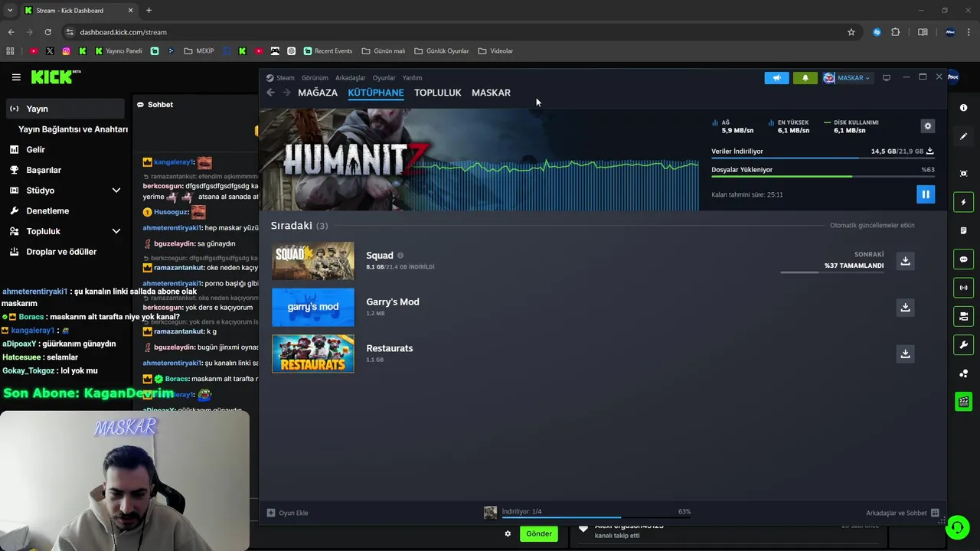Viewport: 980px width, 551px height.
Task: Open the Yardım menu
Action: click(x=413, y=78)
